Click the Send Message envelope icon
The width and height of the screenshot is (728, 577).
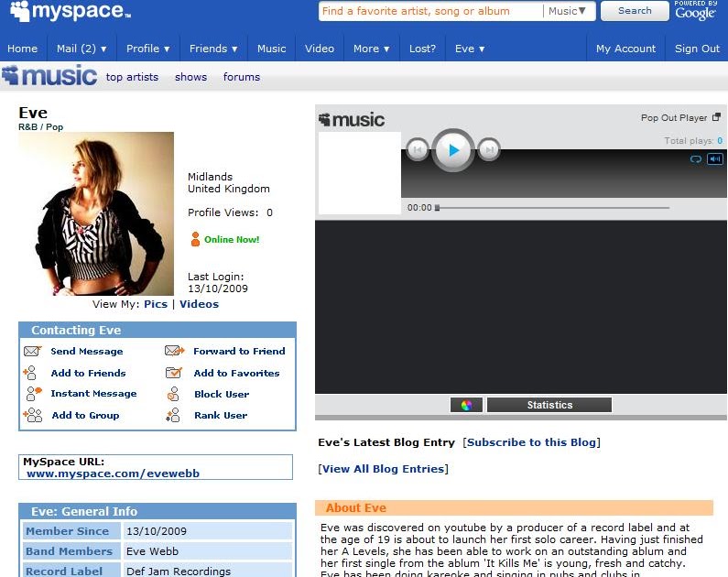32,351
